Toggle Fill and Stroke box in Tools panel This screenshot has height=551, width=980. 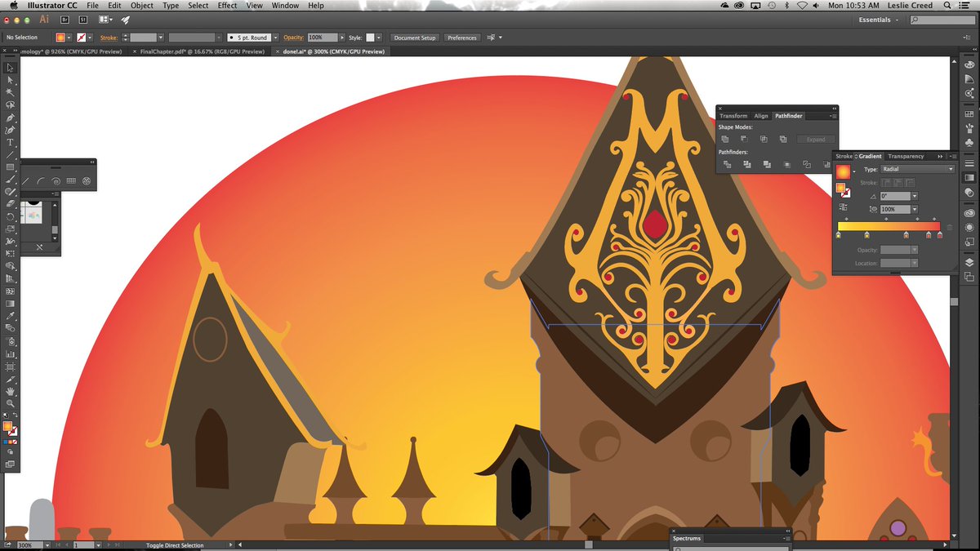[x=11, y=429]
